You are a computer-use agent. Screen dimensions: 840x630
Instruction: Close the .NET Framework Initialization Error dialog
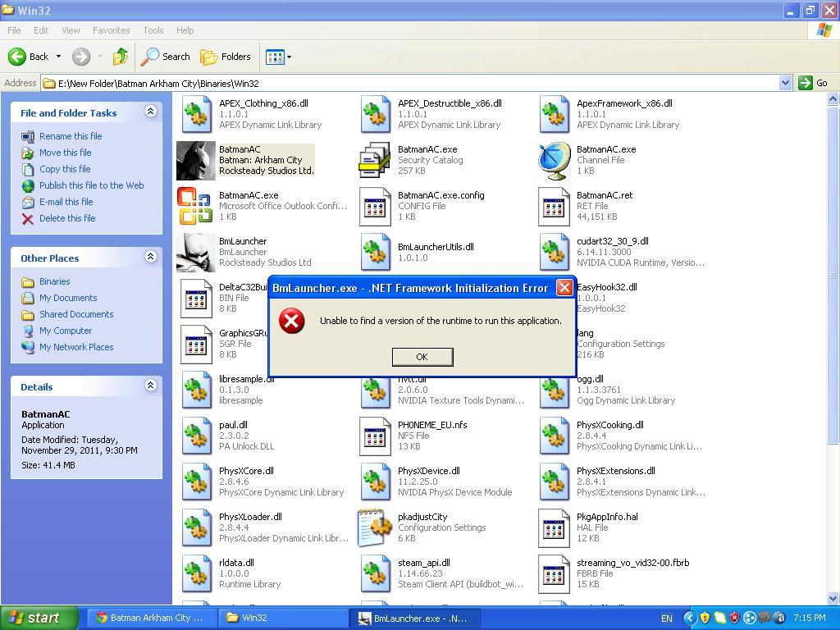tap(564, 288)
